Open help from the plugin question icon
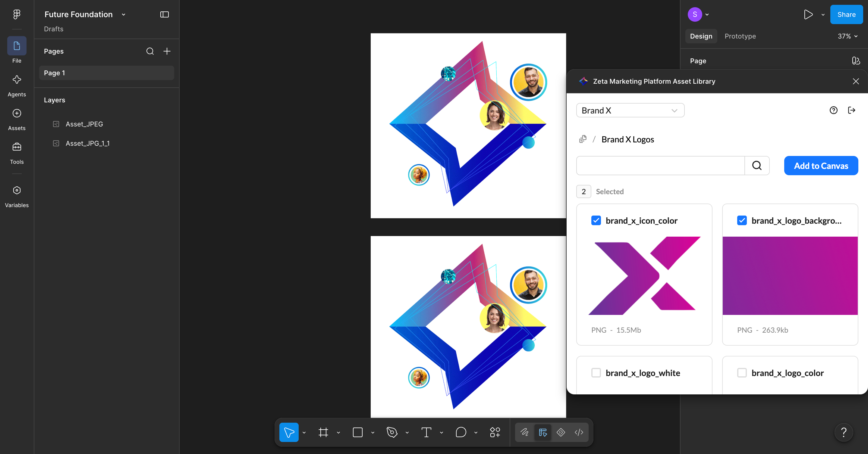 [x=834, y=110]
